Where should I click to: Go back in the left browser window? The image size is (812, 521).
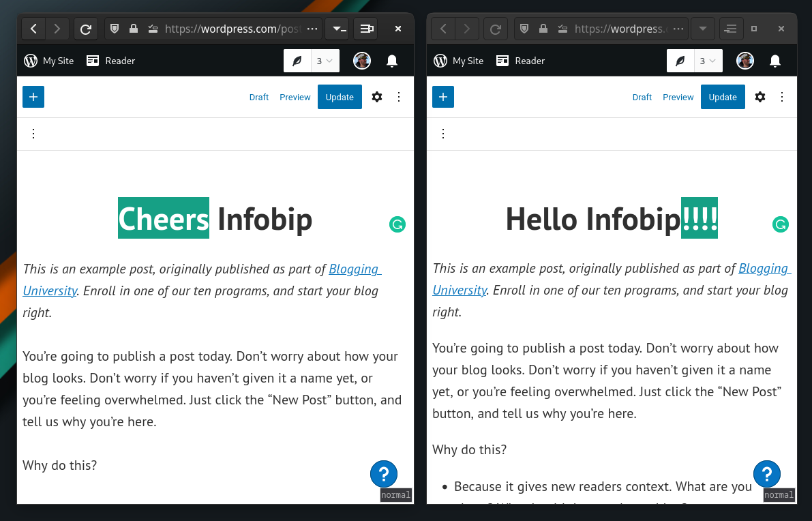tap(33, 29)
